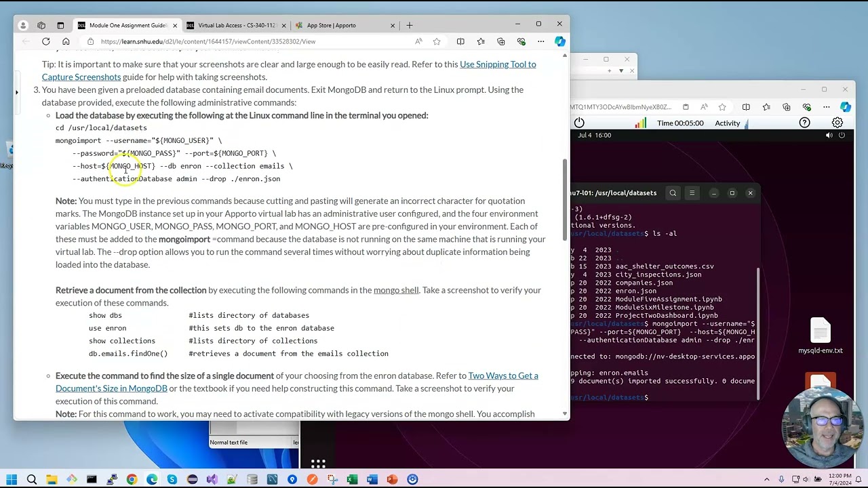Open Settings and more in front Edge window
Image resolution: width=868 pixels, height=488 pixels.
tap(540, 41)
